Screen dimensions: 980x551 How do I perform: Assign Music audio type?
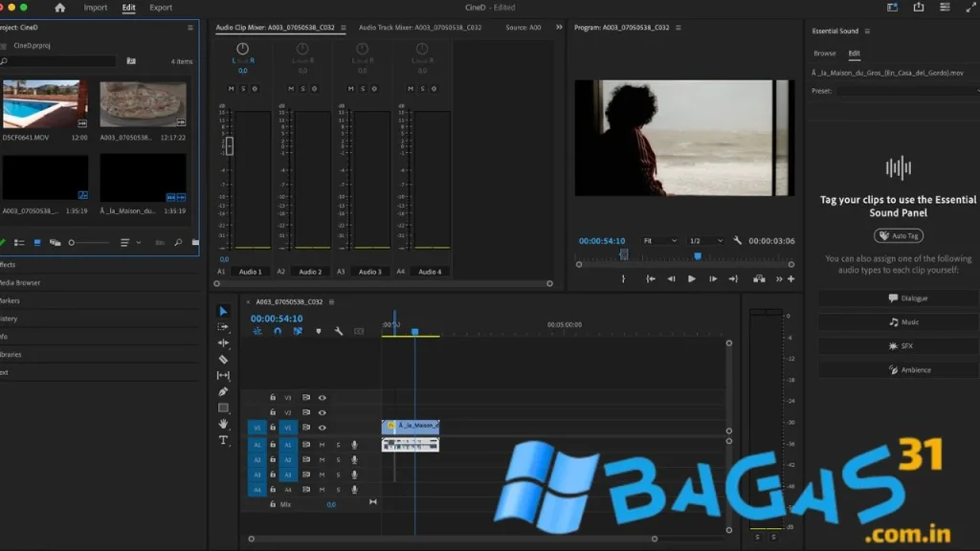click(x=898, y=322)
